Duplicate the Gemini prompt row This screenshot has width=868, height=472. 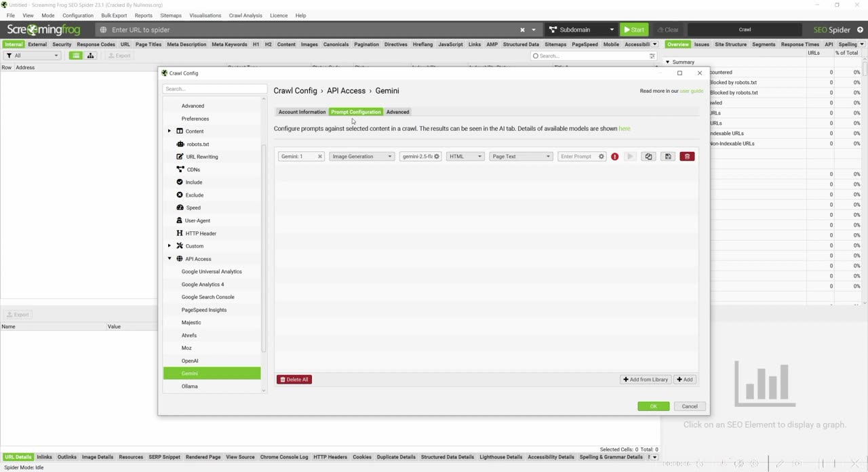(648, 157)
